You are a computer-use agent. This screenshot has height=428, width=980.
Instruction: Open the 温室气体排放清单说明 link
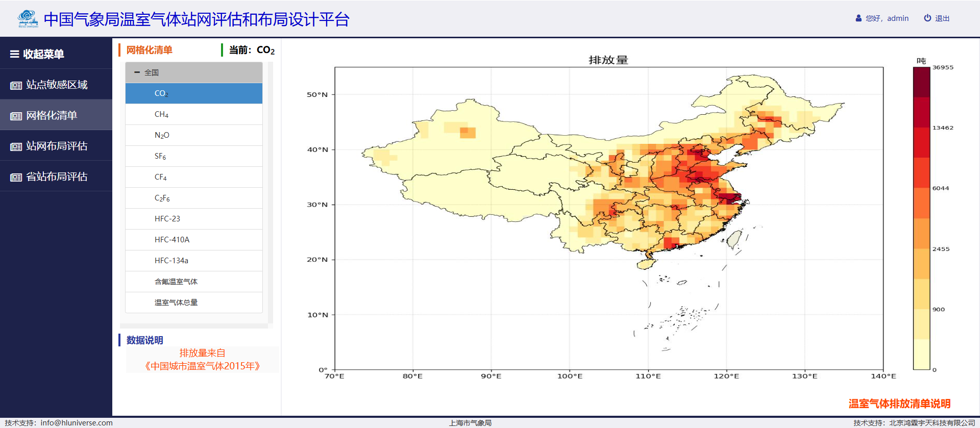click(899, 404)
